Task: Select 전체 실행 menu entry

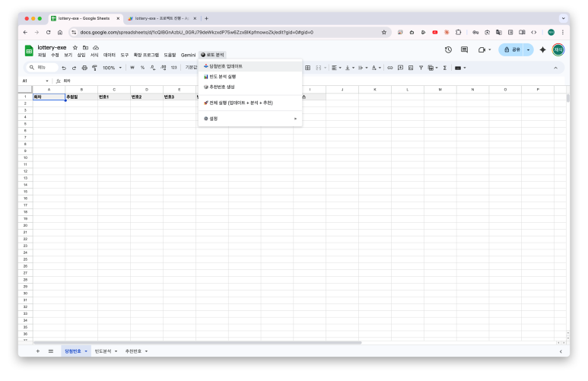Action: click(x=238, y=102)
